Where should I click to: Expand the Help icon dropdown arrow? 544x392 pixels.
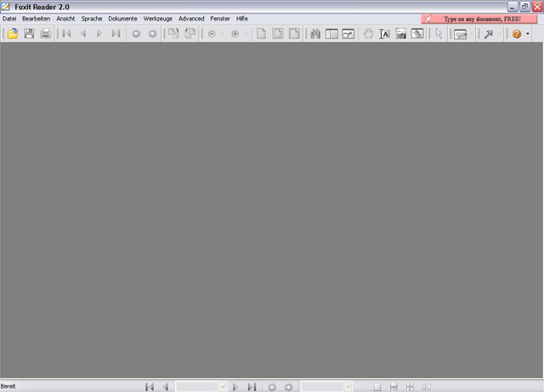click(x=528, y=34)
